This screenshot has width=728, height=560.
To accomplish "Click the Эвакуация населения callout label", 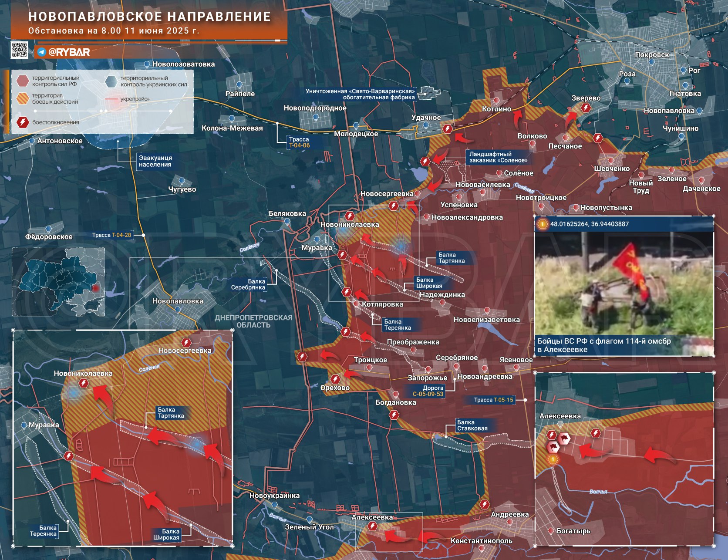I will click(155, 161).
